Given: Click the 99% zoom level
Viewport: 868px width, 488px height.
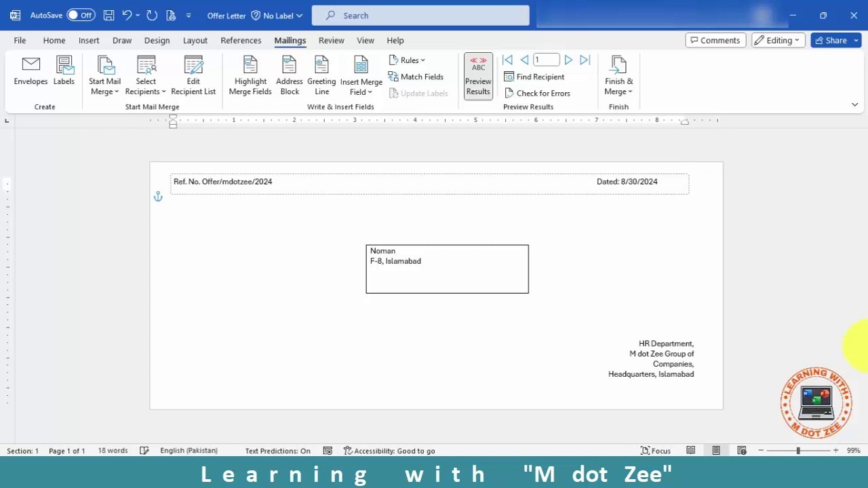Looking at the screenshot, I should point(853,451).
